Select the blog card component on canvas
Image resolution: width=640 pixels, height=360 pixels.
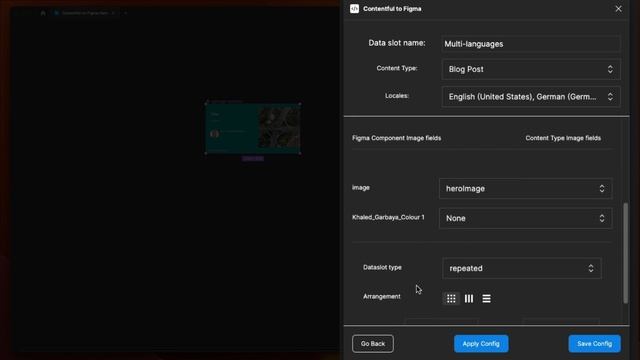pos(253,128)
